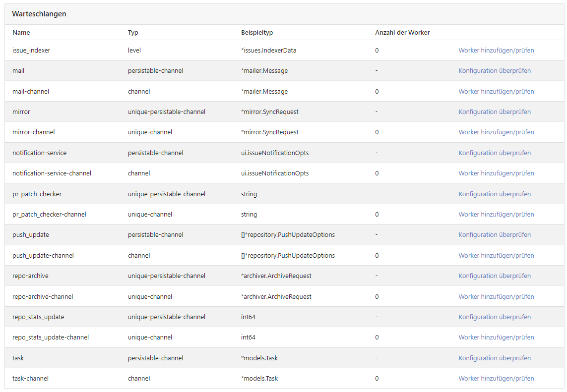The height and width of the screenshot is (392, 567).
Task: Open Konfiguration überprüfen for mail queue
Action: point(495,70)
